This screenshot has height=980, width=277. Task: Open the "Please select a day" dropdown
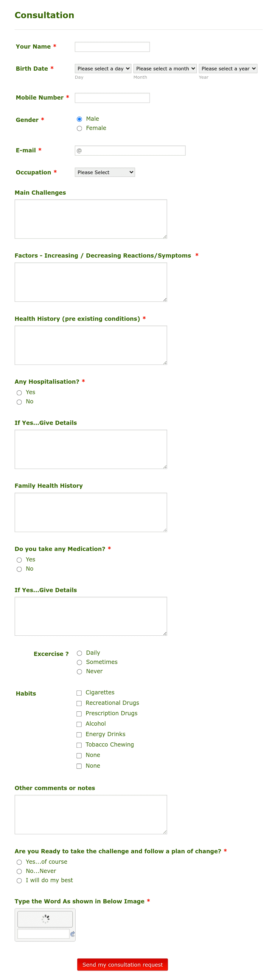coord(103,69)
